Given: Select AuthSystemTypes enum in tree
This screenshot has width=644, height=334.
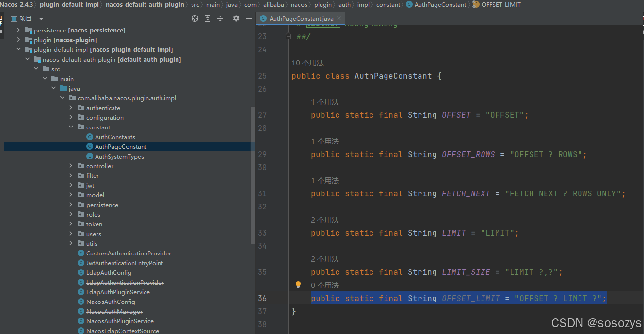Looking at the screenshot, I should click(119, 156).
